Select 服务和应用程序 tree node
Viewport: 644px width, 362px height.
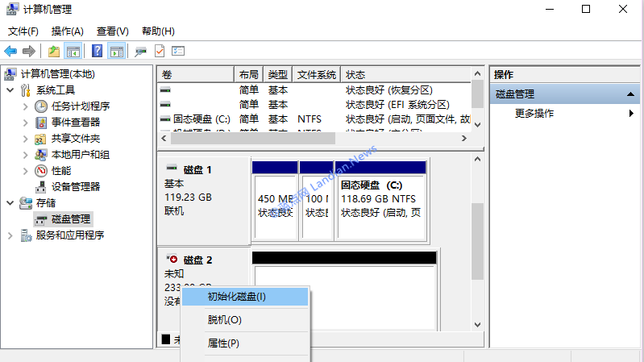click(70, 235)
